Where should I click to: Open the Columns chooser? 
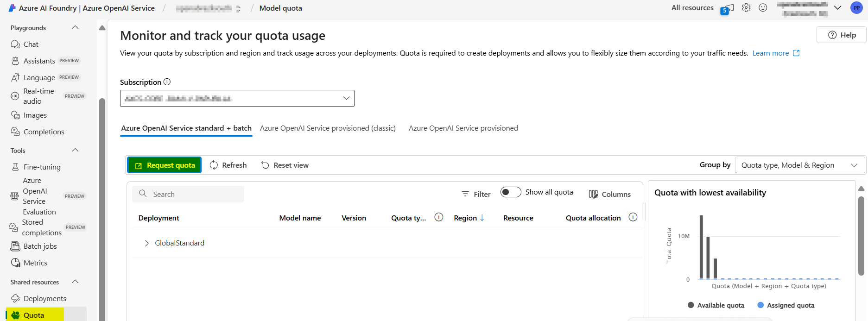coord(609,195)
